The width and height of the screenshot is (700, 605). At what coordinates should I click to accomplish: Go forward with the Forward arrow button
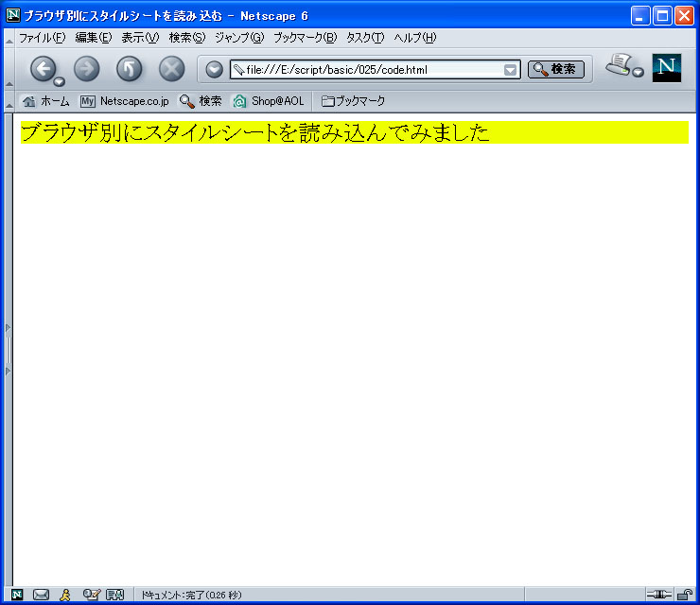coord(86,69)
